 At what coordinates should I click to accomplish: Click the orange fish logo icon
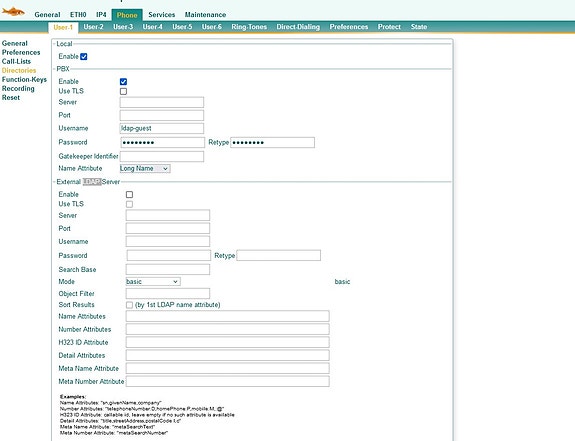[13, 11]
